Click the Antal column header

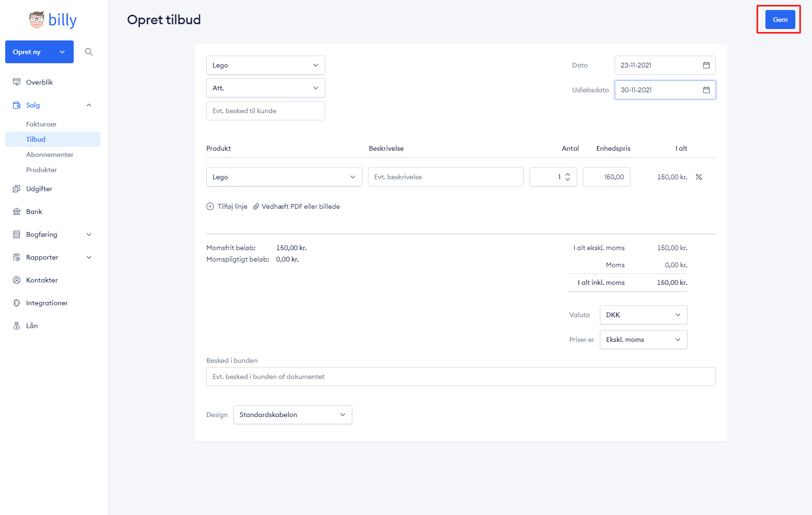(x=570, y=148)
